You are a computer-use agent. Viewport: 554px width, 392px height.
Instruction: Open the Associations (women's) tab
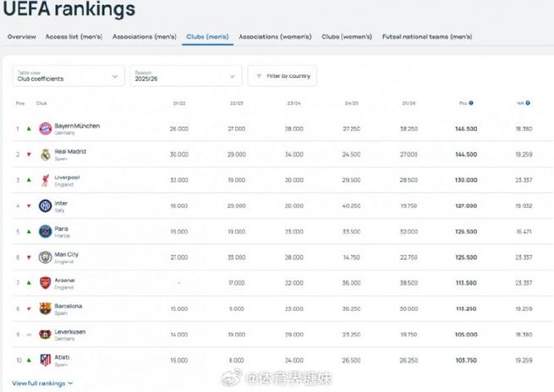tap(275, 36)
